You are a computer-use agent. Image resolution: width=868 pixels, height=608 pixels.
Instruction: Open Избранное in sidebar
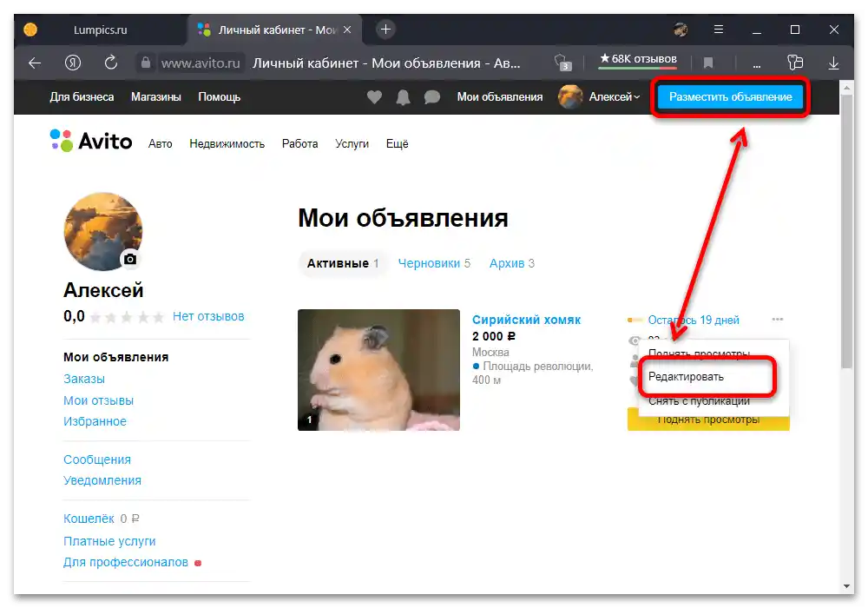[x=95, y=421]
